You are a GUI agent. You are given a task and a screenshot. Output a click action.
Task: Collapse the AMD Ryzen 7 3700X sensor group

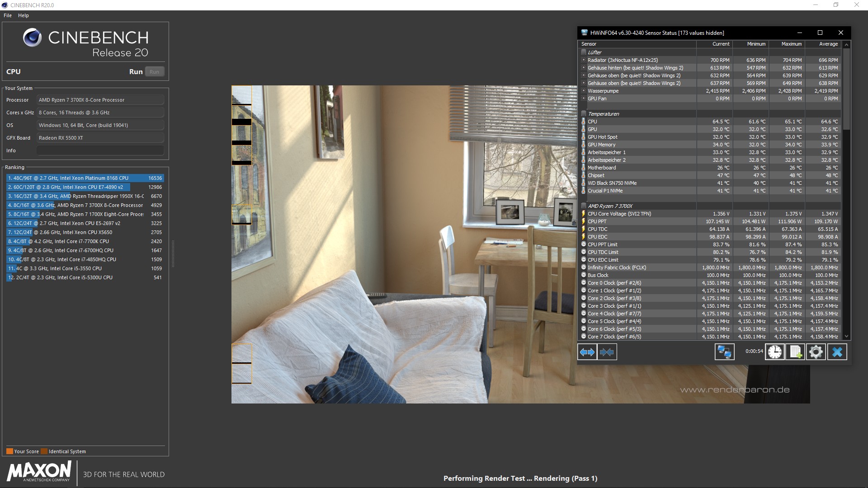[x=584, y=206]
